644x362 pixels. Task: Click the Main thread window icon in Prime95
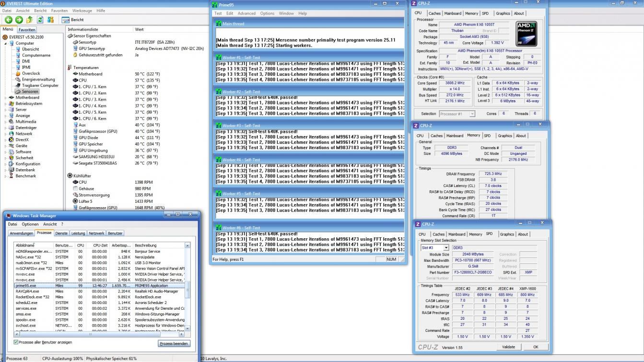[219, 23]
